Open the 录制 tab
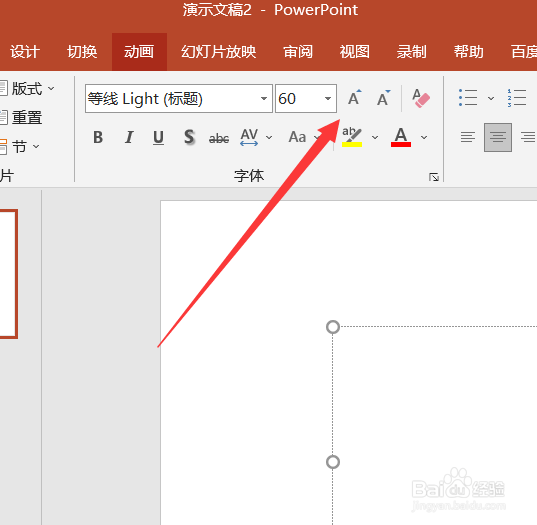Screen dimensions: 537x525 (412, 52)
